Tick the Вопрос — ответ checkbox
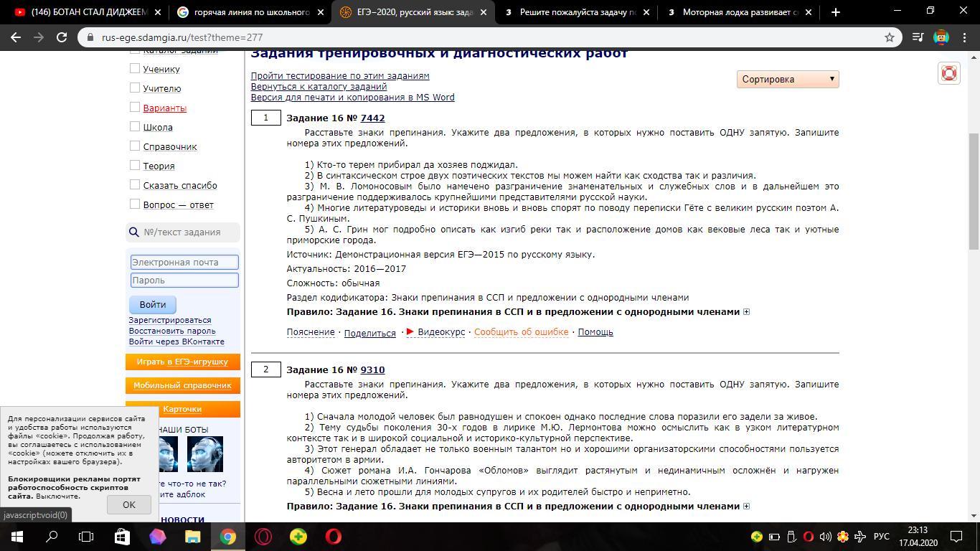Screen dimensions: 980x551 click(134, 204)
